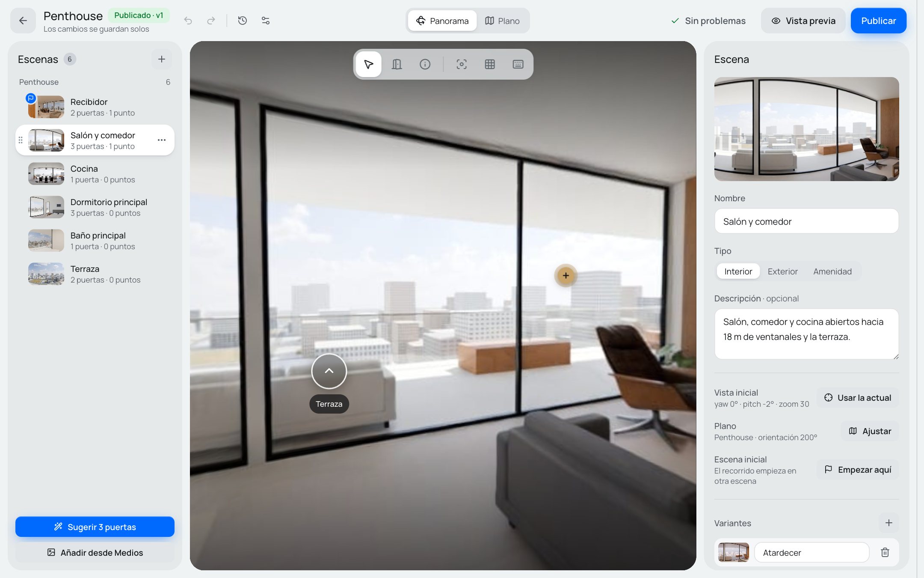This screenshot has height=578, width=924.
Task: Click Añadir desde Medios
Action: tap(95, 552)
